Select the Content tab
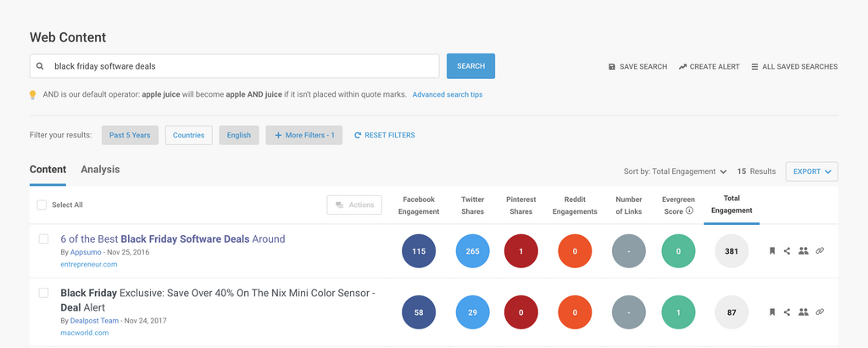868x348 pixels. click(47, 170)
